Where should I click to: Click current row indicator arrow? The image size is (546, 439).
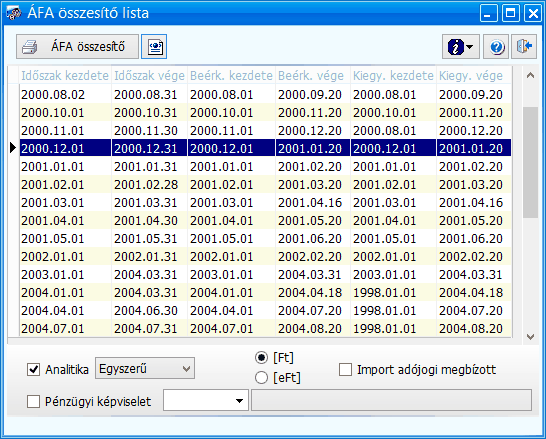tap(13, 148)
